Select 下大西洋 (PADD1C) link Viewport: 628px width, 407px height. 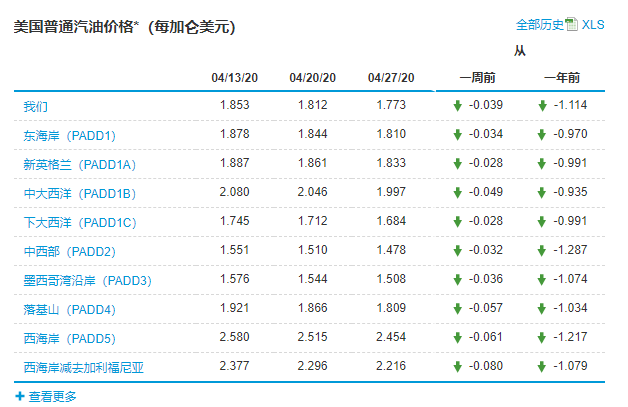(x=80, y=223)
